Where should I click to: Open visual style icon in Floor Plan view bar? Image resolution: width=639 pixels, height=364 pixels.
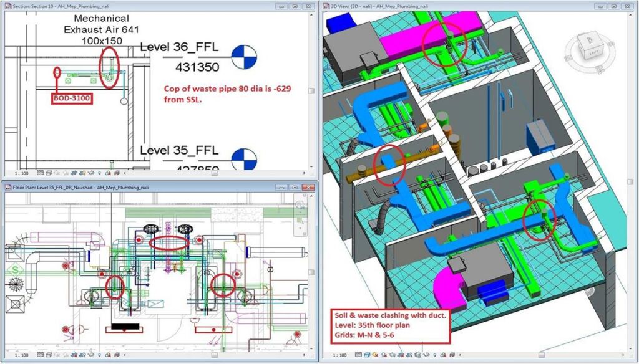49,355
